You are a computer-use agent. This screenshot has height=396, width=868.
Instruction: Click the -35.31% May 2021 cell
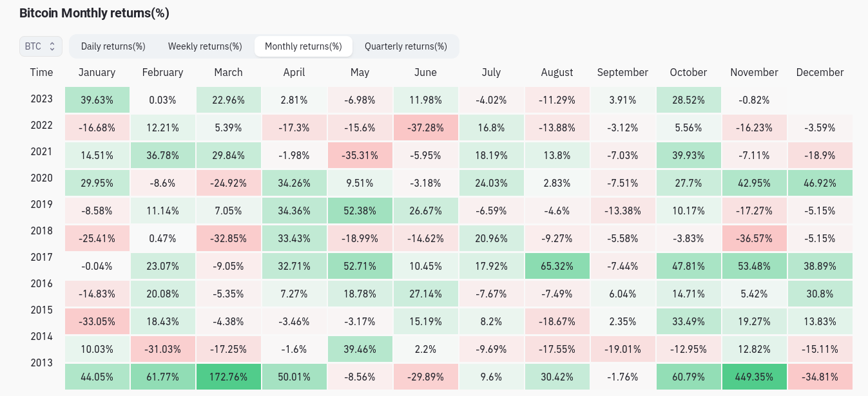tap(360, 155)
